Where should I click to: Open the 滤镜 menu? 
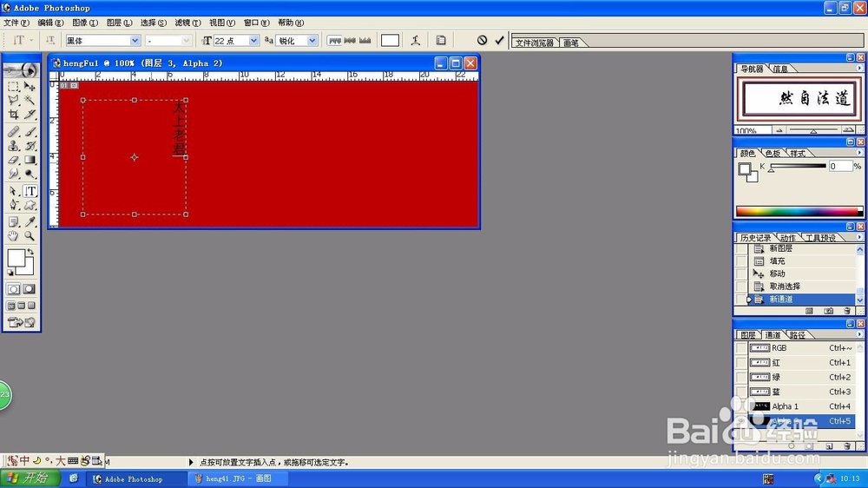pos(187,23)
